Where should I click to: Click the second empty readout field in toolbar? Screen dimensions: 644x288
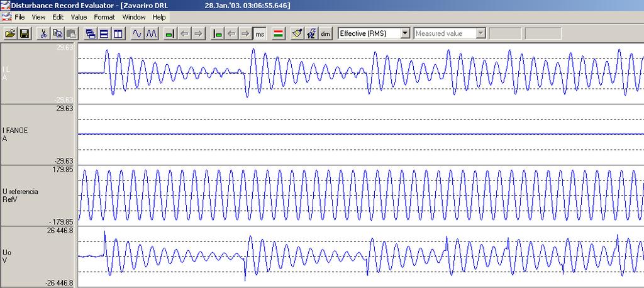pos(543,34)
